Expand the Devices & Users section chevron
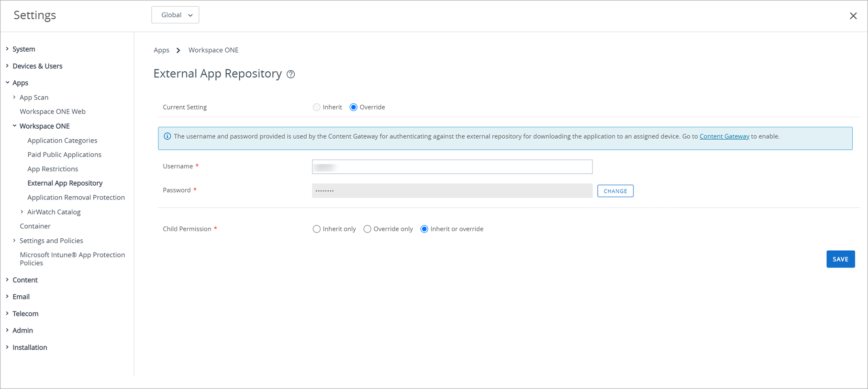 tap(7, 66)
